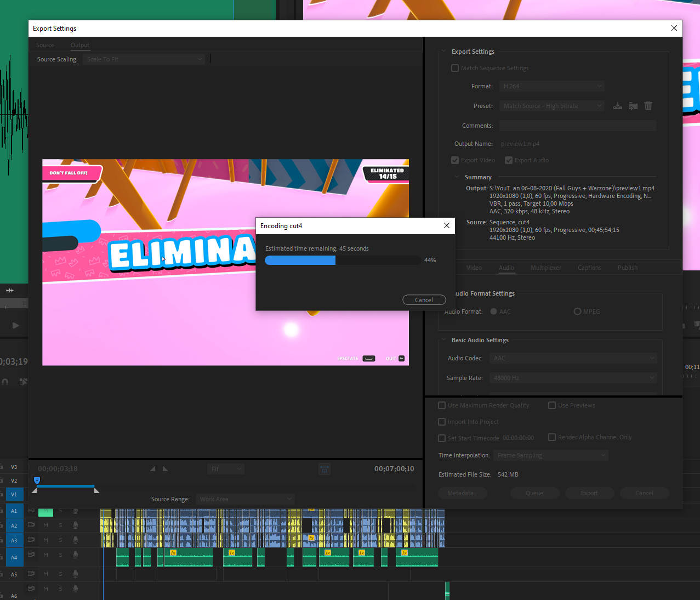Click the Import Preset folder icon
The image size is (700, 600).
[x=633, y=106]
